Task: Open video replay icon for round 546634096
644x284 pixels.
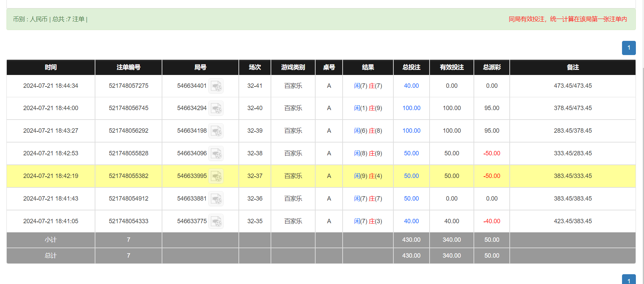Action: coord(216,154)
